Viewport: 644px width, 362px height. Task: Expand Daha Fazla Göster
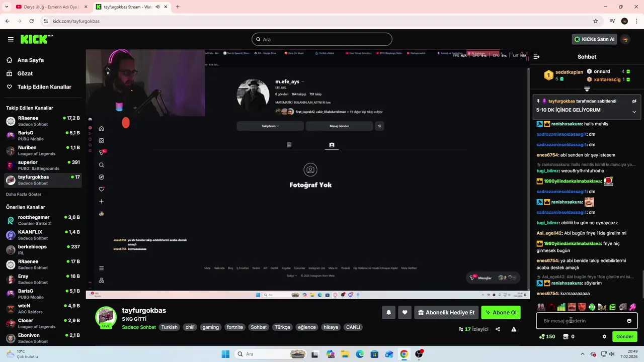coord(24,194)
